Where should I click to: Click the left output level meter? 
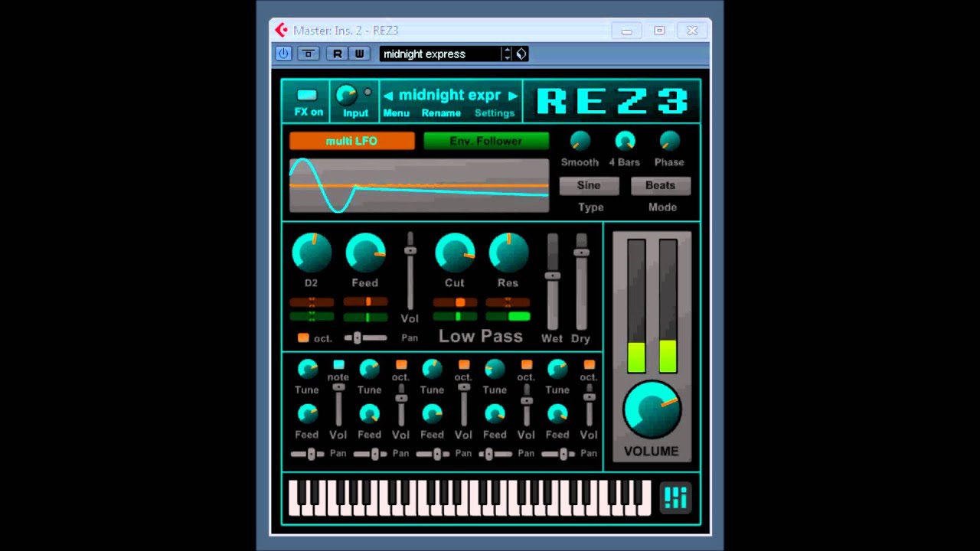[636, 306]
